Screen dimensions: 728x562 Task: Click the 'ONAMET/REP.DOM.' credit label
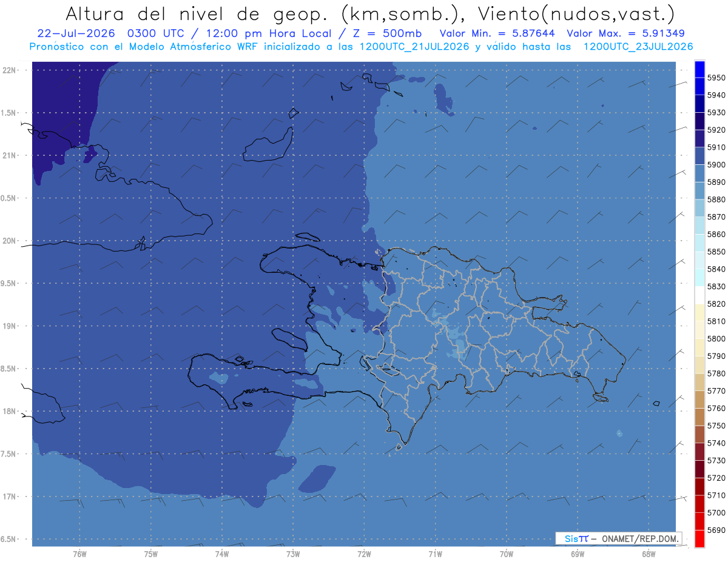639,539
